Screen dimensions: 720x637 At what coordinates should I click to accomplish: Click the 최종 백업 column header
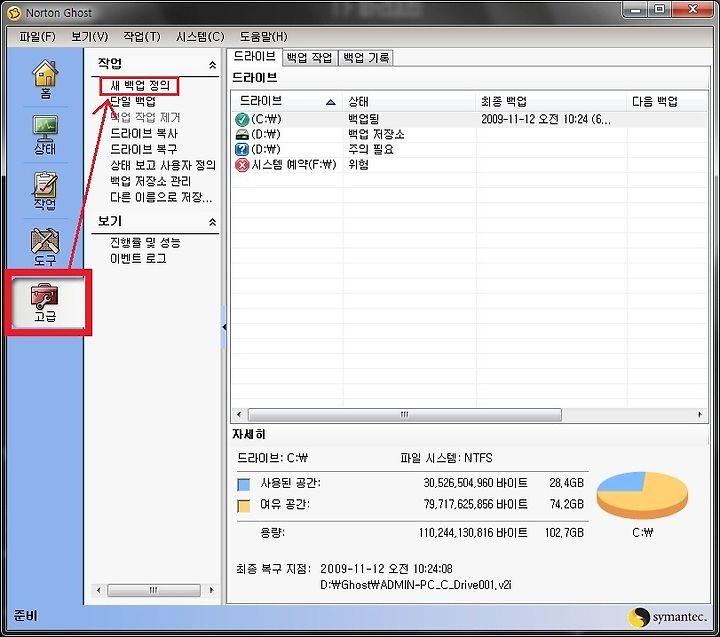(551, 101)
